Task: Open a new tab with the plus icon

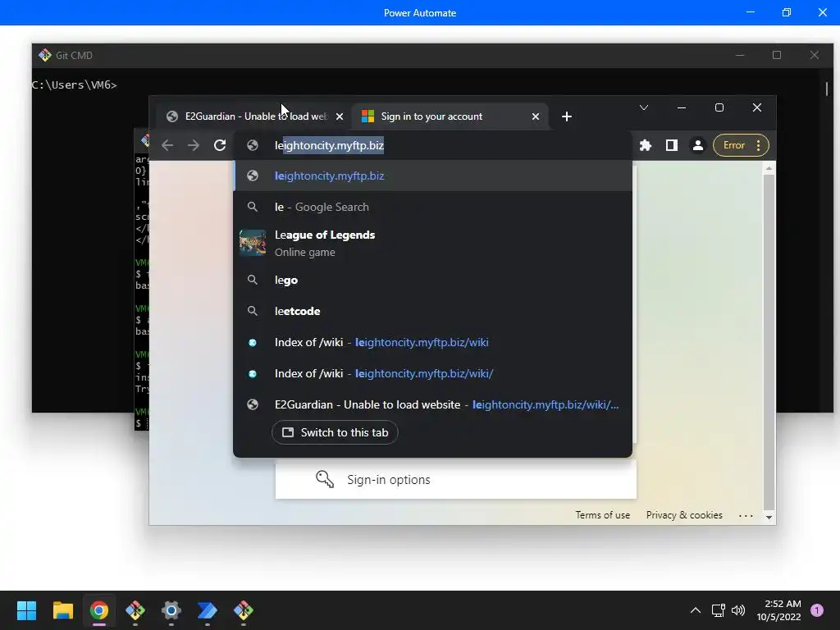Action: tap(567, 116)
